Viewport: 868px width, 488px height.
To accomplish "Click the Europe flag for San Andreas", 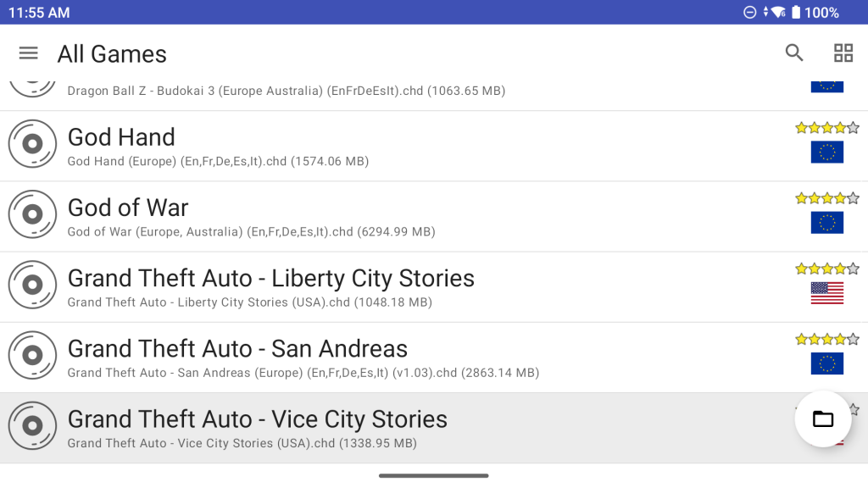I will [827, 363].
